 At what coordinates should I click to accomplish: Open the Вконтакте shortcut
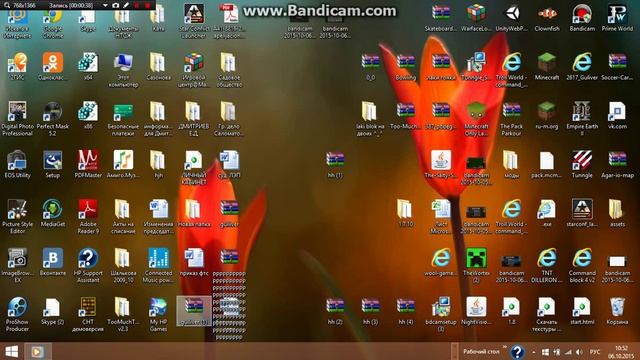click(53, 262)
